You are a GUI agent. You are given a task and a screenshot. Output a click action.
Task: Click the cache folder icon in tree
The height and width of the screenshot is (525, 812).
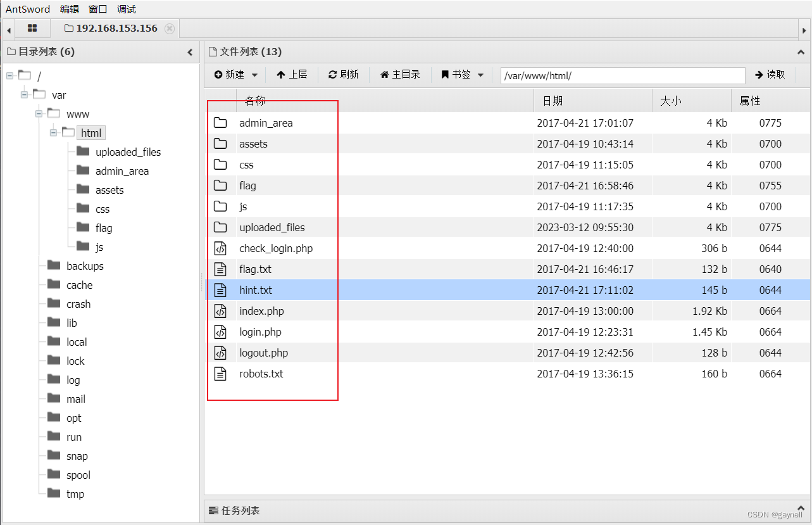coord(54,284)
